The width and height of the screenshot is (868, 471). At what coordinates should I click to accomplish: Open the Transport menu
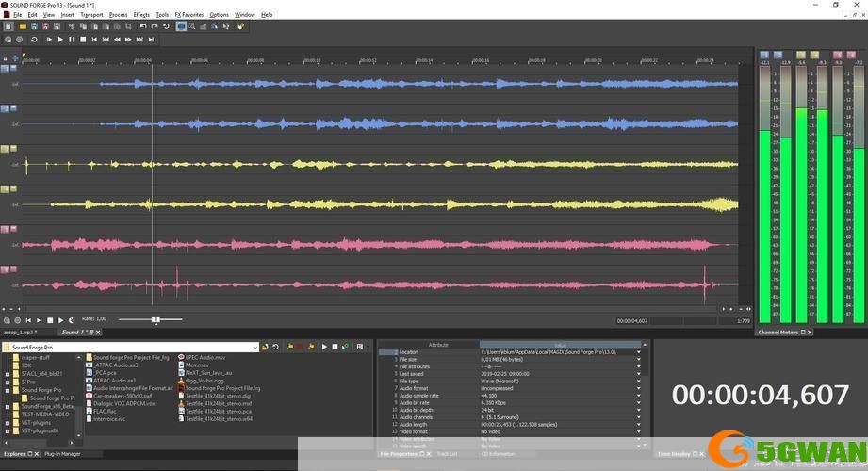[91, 15]
